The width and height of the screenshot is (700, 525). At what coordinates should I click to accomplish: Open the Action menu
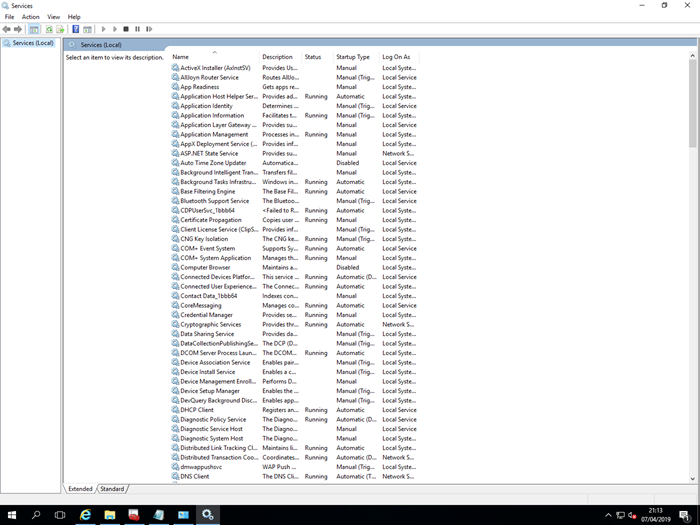click(x=31, y=17)
